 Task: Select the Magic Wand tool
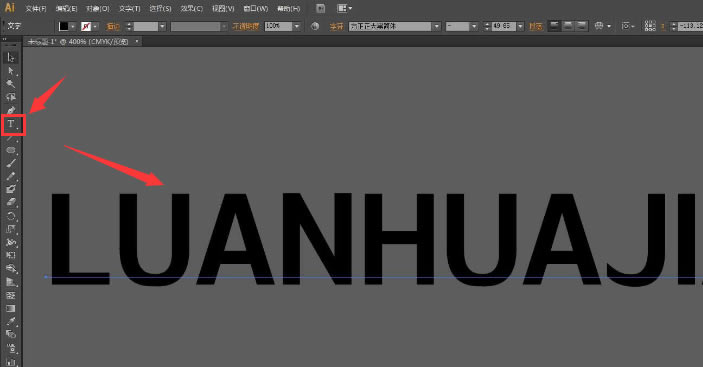11,84
